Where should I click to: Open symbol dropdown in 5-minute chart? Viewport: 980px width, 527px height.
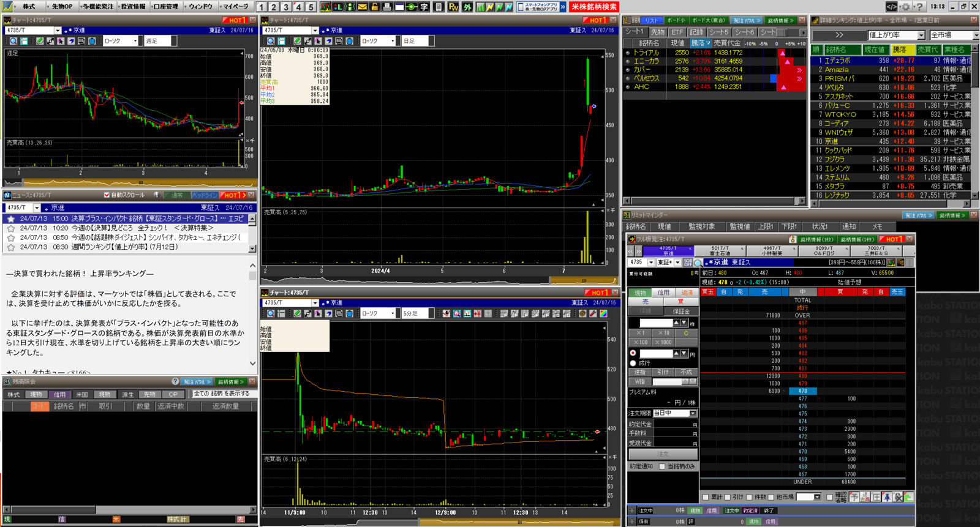(x=315, y=302)
